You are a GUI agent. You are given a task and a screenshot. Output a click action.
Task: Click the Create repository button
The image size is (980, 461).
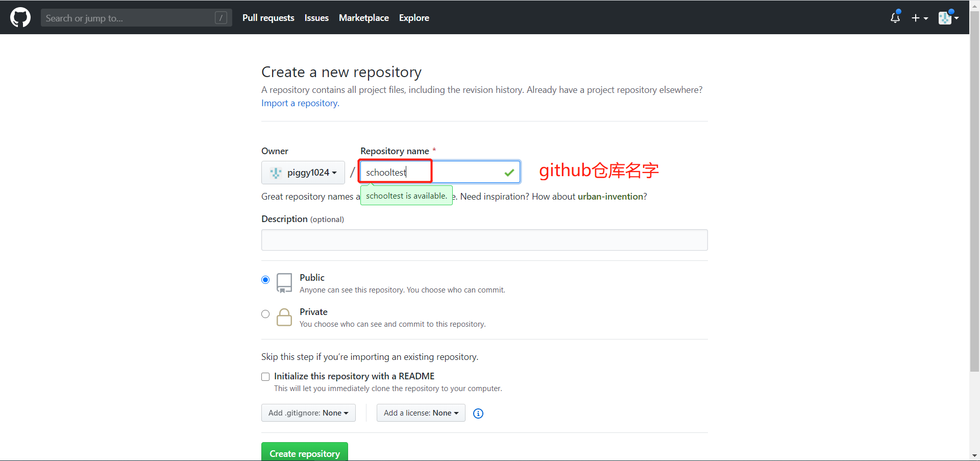[305, 453]
